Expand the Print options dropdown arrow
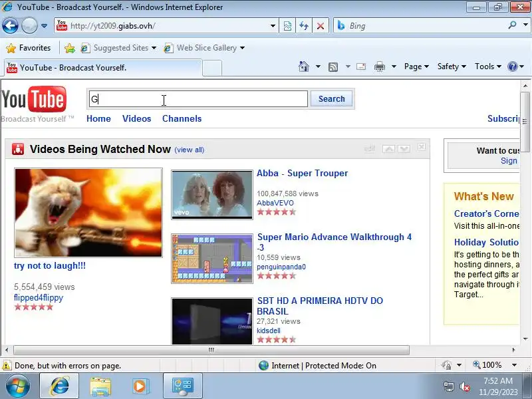532x399 pixels. 394,66
